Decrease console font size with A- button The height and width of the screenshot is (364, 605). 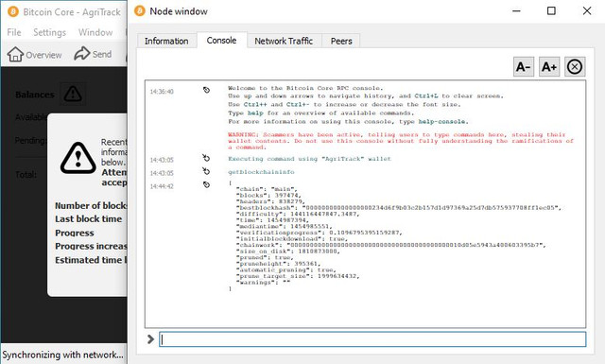click(523, 67)
